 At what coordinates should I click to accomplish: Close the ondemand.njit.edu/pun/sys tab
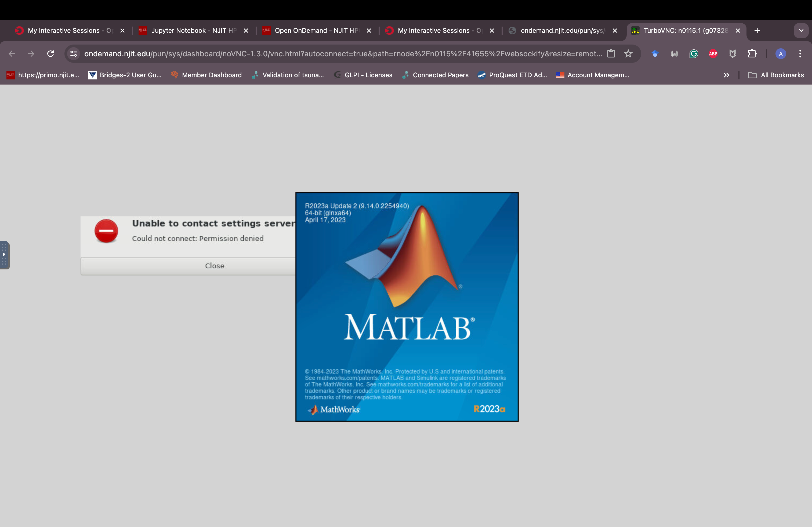(x=615, y=31)
